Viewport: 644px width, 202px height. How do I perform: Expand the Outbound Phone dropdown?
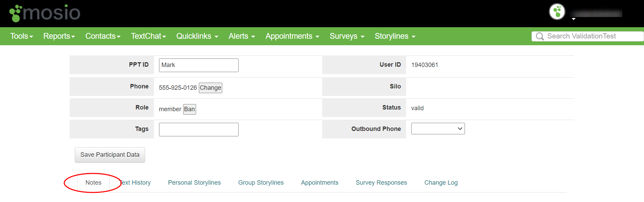438,129
